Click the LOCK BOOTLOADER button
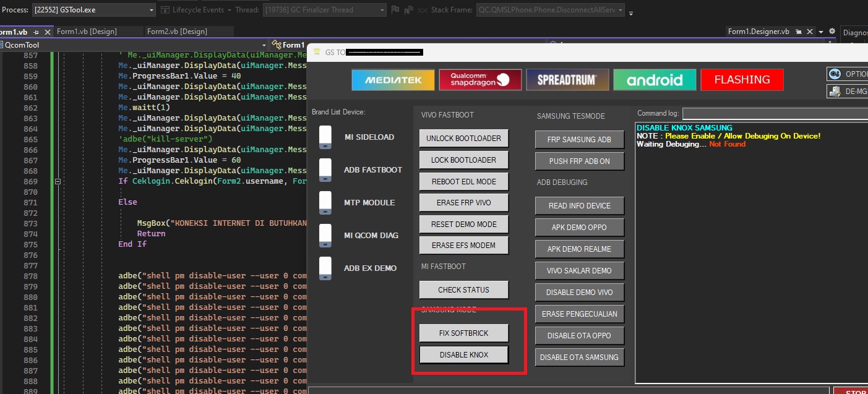The height and width of the screenshot is (394, 868). 464,160
